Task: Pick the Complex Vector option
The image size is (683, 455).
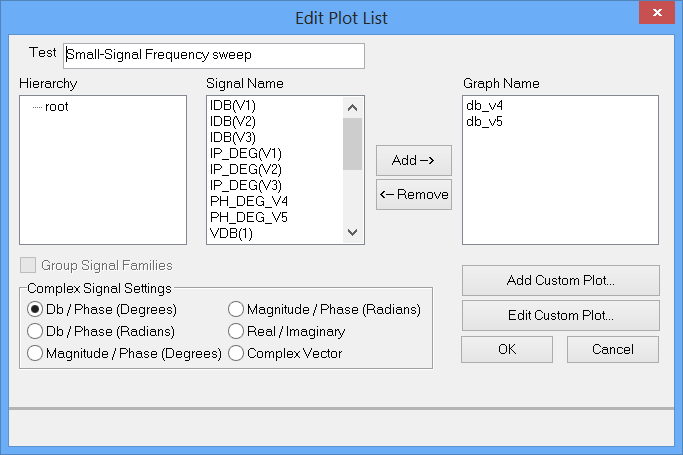Action: click(x=236, y=353)
